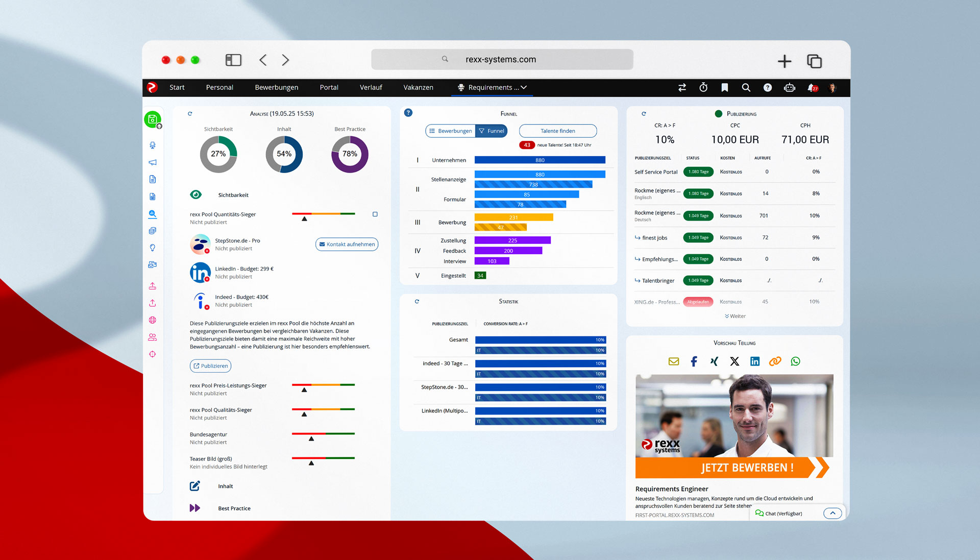
Task: Click the AI assistant robot icon
Action: point(789,87)
